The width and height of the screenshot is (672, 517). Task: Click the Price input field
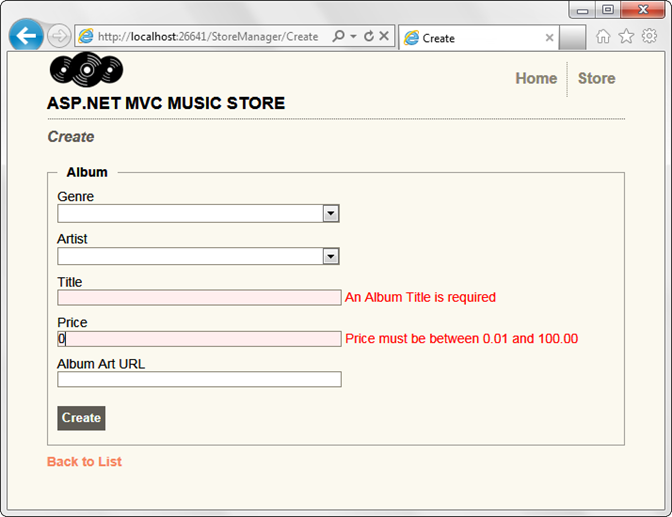[x=199, y=339]
